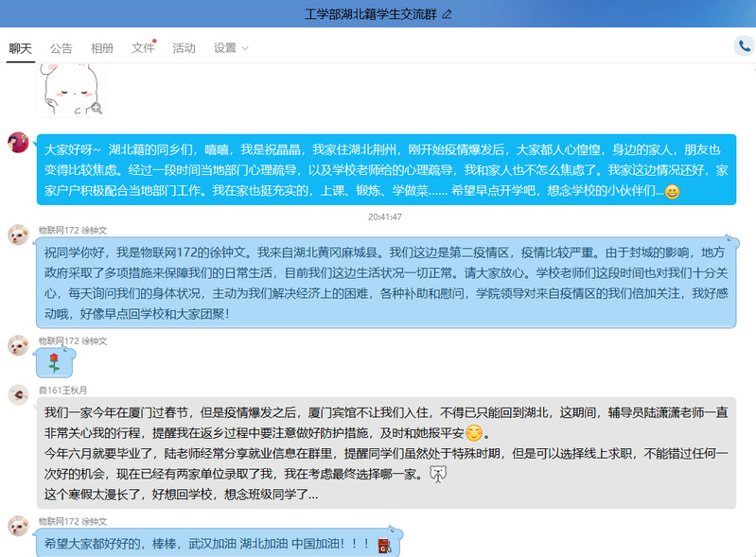The width and height of the screenshot is (756, 557).
Task: Start a group voice call via phone icon
Action: pos(744,46)
